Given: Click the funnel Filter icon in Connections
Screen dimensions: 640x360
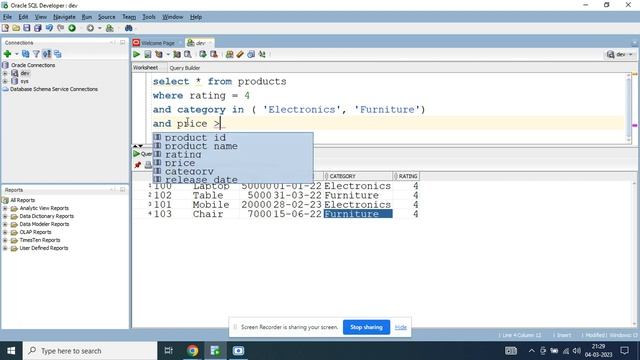Looking at the screenshot, I should pos(36,54).
